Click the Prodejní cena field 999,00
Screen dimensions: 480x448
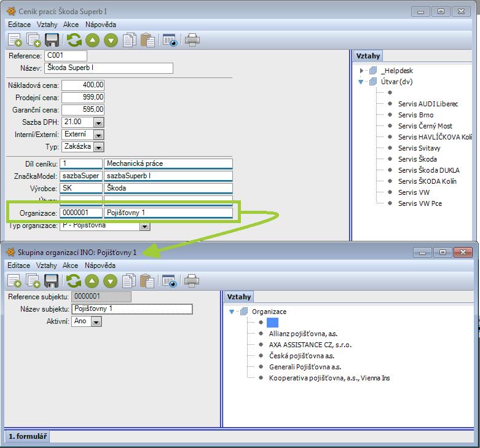(x=83, y=98)
